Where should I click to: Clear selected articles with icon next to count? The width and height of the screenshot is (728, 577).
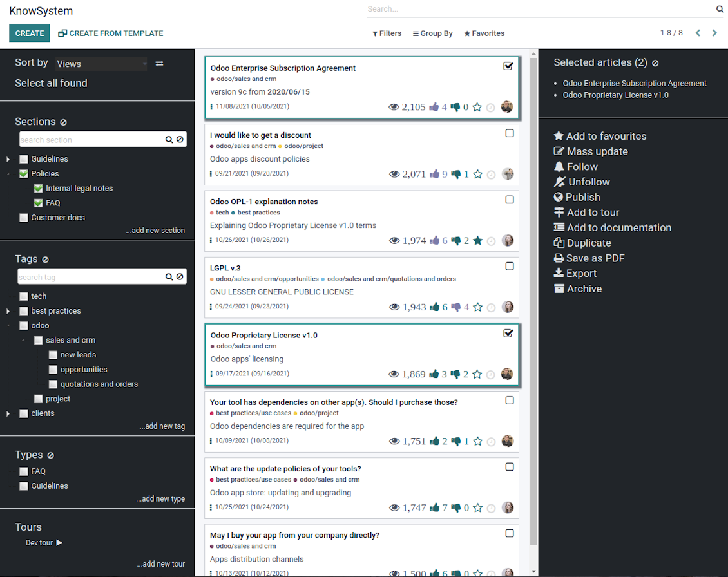click(655, 63)
